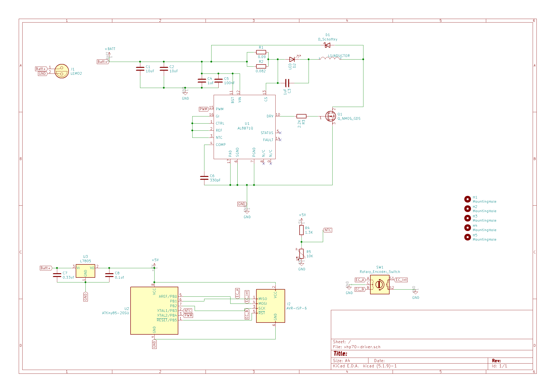Select the EC_Int label at switch pin S1
555x392 pixels.
[401, 280]
